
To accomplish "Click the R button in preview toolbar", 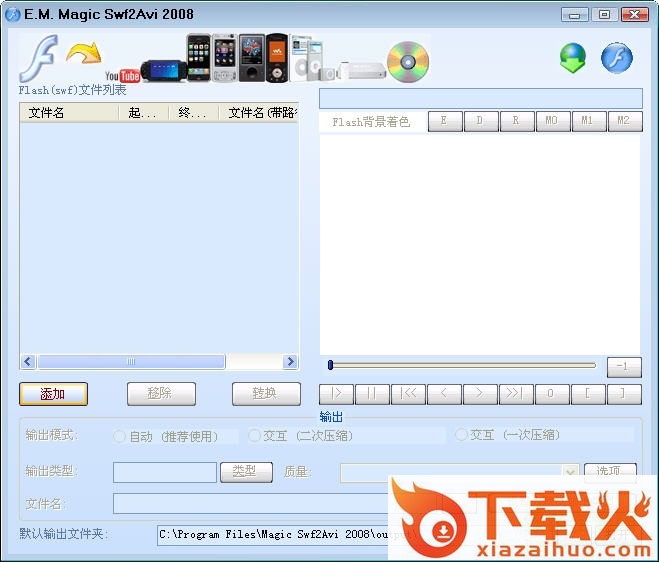I will pyautogui.click(x=517, y=121).
